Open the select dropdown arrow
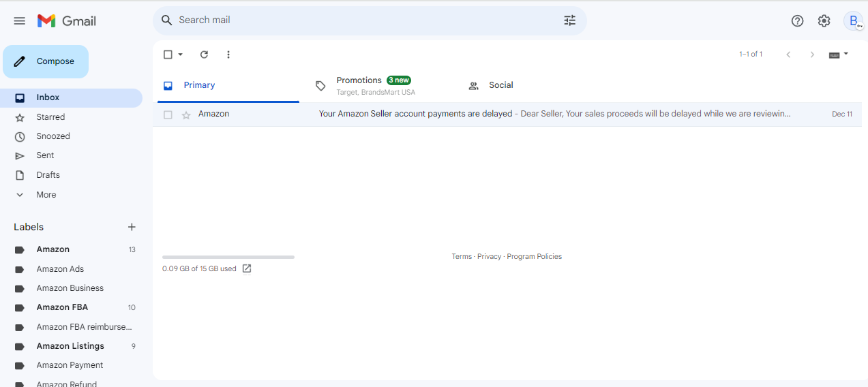Viewport: 868px width, 387px height. click(x=181, y=55)
